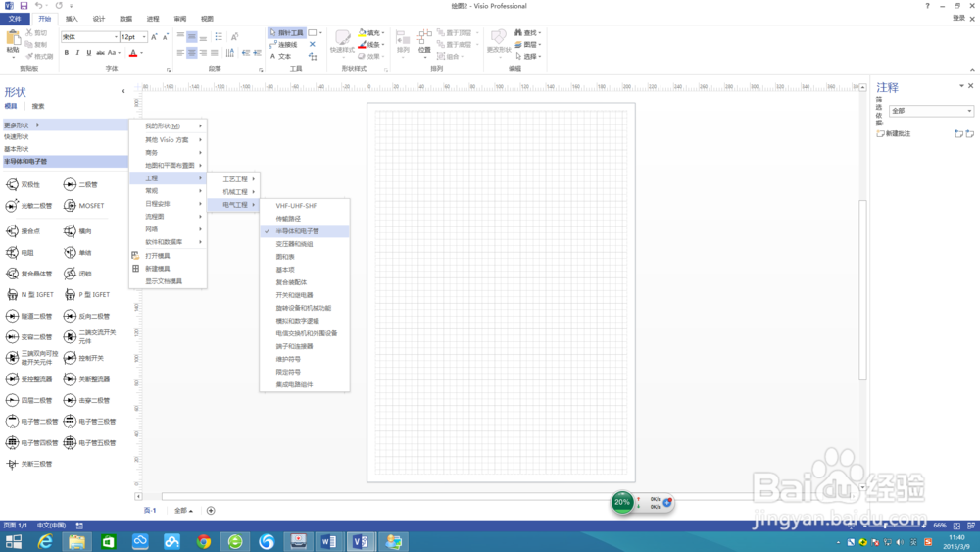Screen dimensions: 980x552
Task: Add a new page with plus icon
Action: (x=211, y=511)
